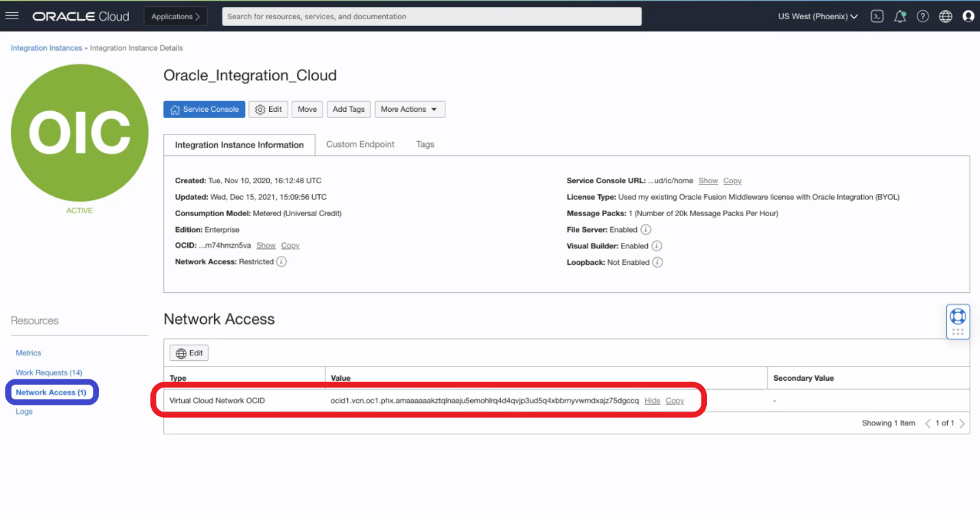Launch Cloud Shell from the header
Viewport: 980px width, 518px height.
coord(876,16)
